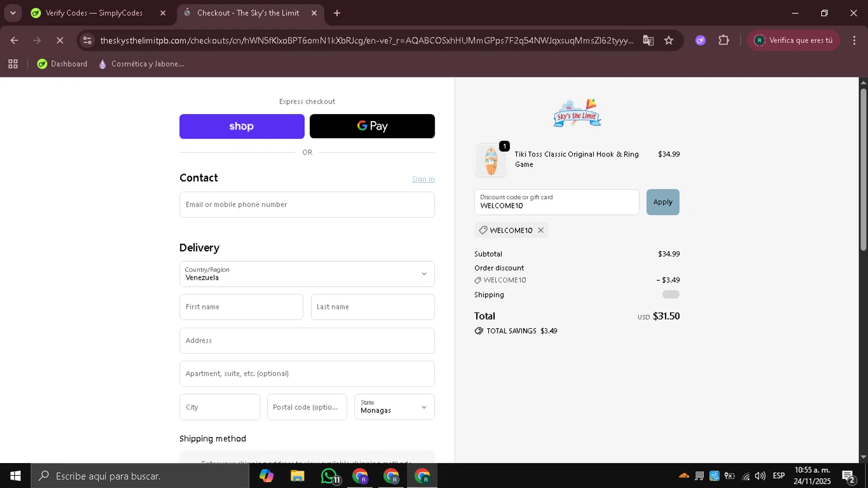Image resolution: width=868 pixels, height=488 pixels.
Task: Remove the WELCOME10 discount tag
Action: click(540, 230)
